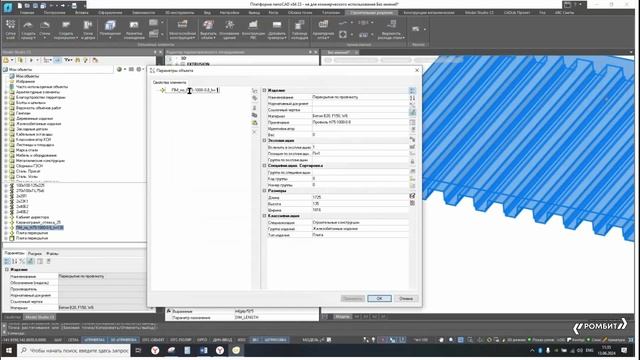
Task: Click the grey X delete icon in dialog
Action: pos(254,132)
